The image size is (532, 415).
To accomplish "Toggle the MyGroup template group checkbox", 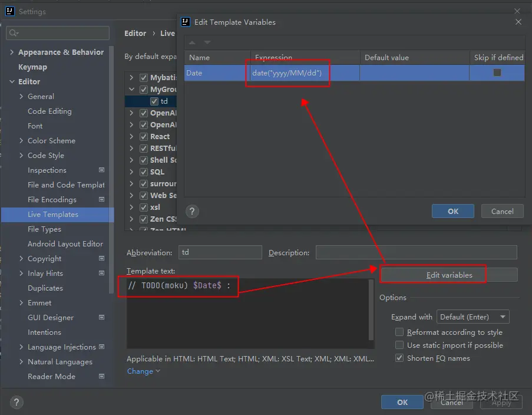I will [x=144, y=90].
